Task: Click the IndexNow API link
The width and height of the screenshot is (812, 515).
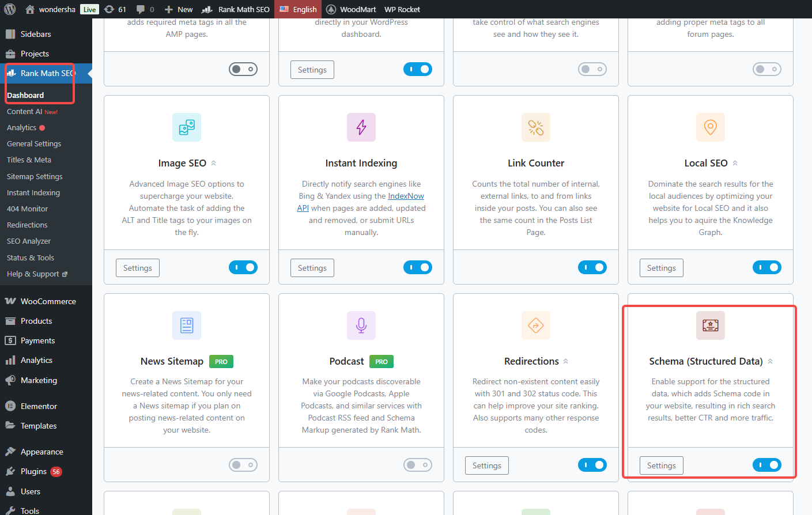Action: [x=405, y=195]
